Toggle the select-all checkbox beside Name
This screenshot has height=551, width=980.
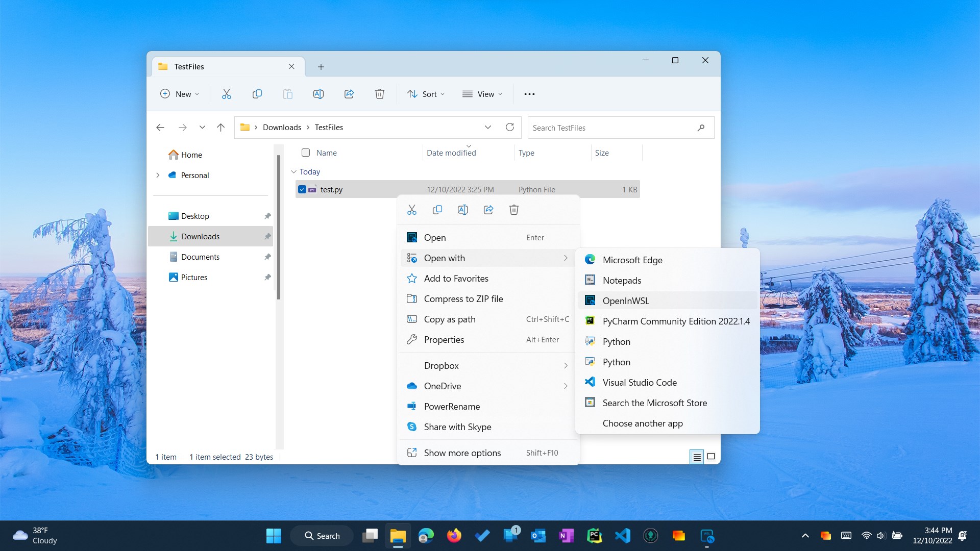[x=306, y=153]
